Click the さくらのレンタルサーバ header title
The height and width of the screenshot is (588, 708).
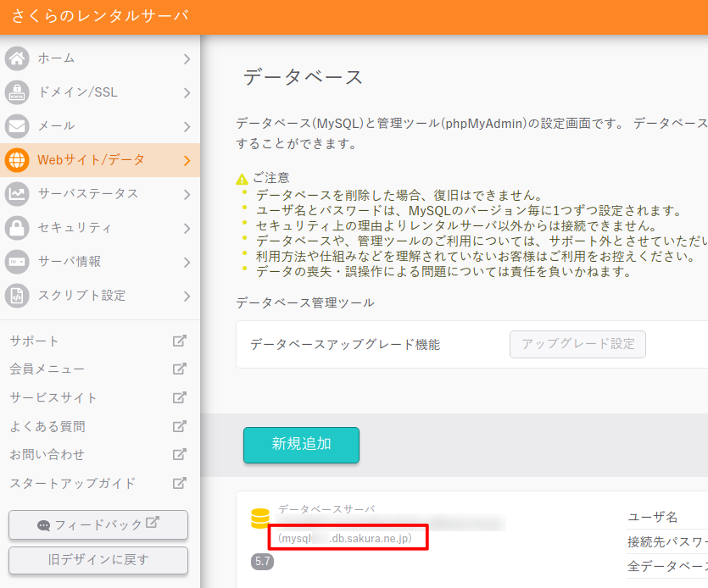(100, 16)
